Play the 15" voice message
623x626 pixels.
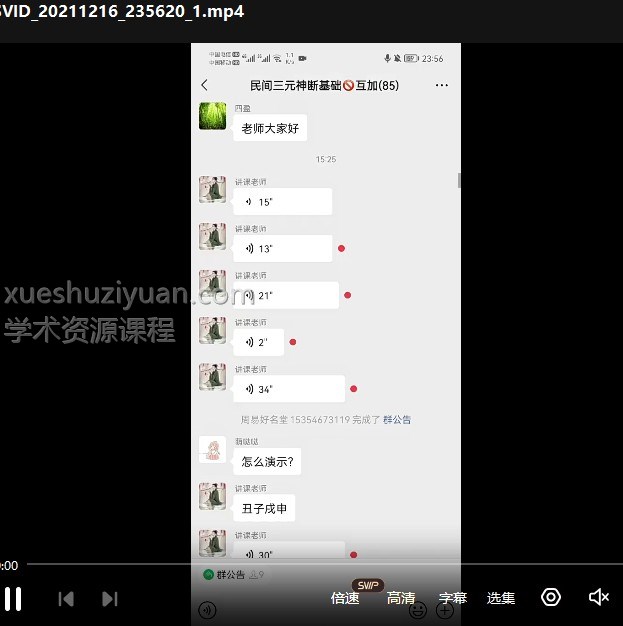click(283, 202)
